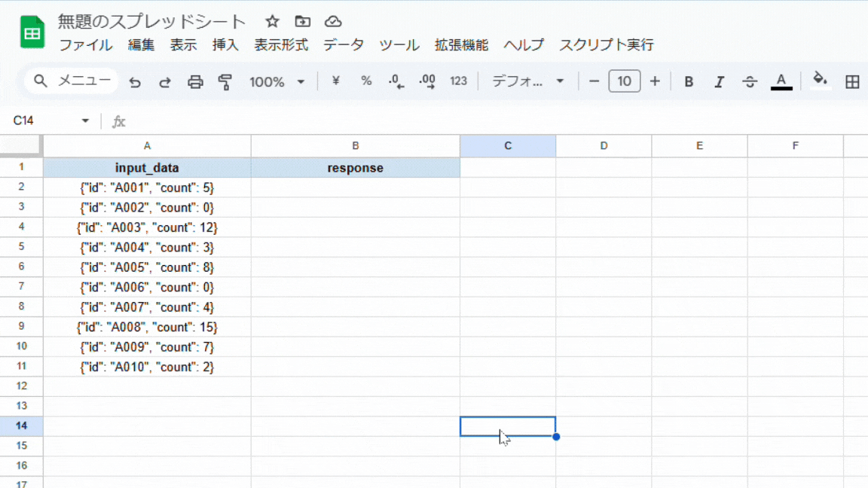This screenshot has height=488, width=868.
Task: Select the Paint format tool
Action: pos(225,81)
